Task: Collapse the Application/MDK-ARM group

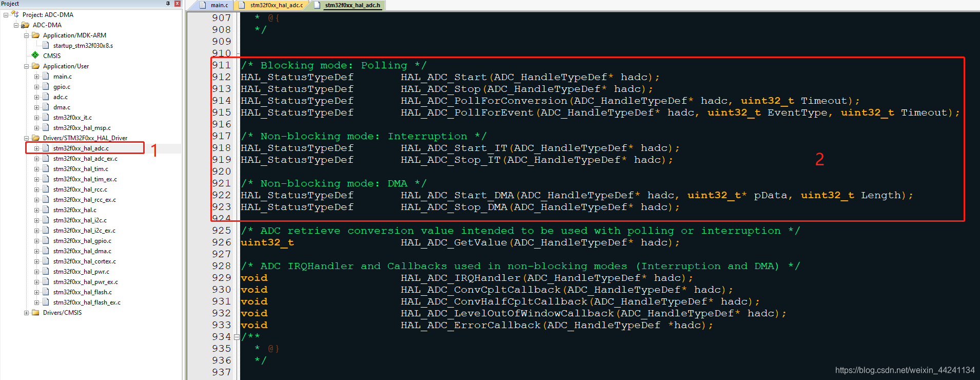Action: (x=26, y=35)
